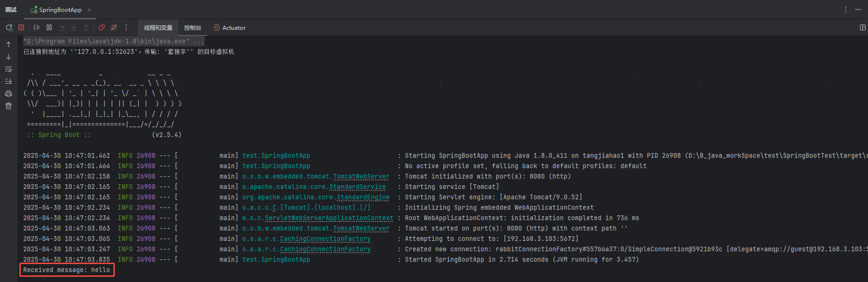Click the 'Starting service [Tomcat]' message
Image resolution: width=868 pixels, height=282 pixels.
coord(452,187)
